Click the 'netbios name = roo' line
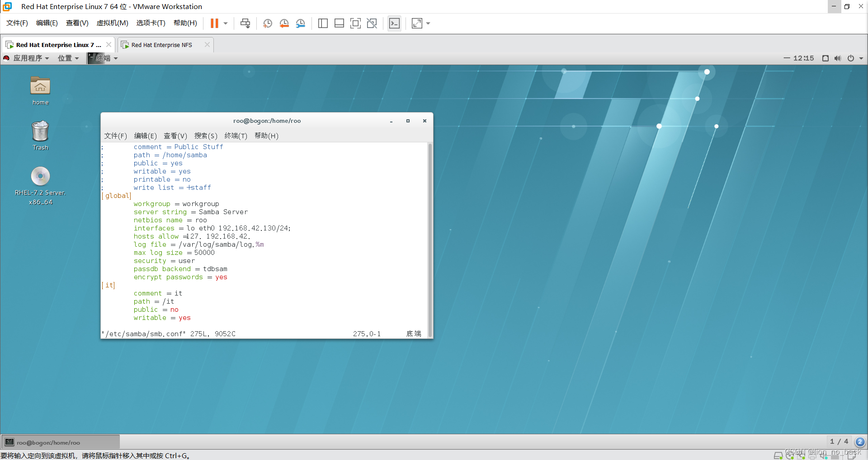 coord(170,220)
